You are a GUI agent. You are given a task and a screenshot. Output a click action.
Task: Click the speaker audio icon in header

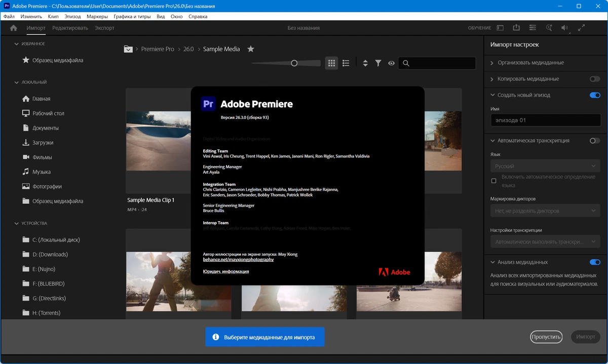click(x=565, y=28)
